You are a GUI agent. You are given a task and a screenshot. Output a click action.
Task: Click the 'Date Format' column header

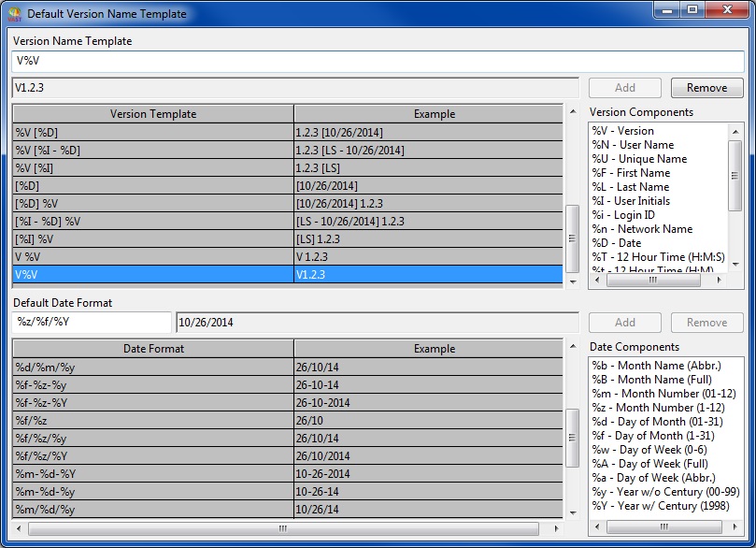tap(153, 349)
